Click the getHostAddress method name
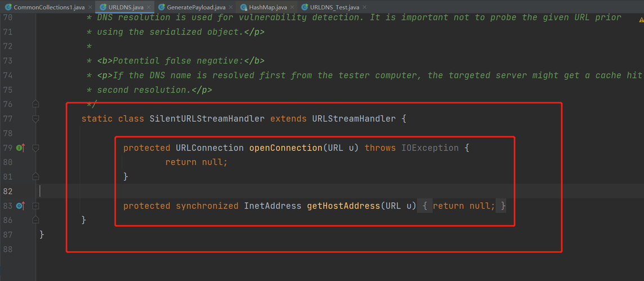The height and width of the screenshot is (281, 644). pyautogui.click(x=343, y=206)
